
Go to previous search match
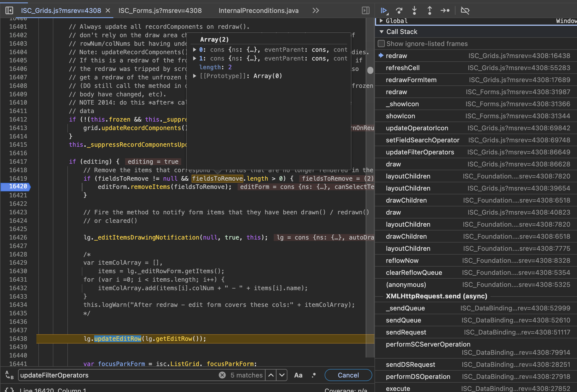271,375
